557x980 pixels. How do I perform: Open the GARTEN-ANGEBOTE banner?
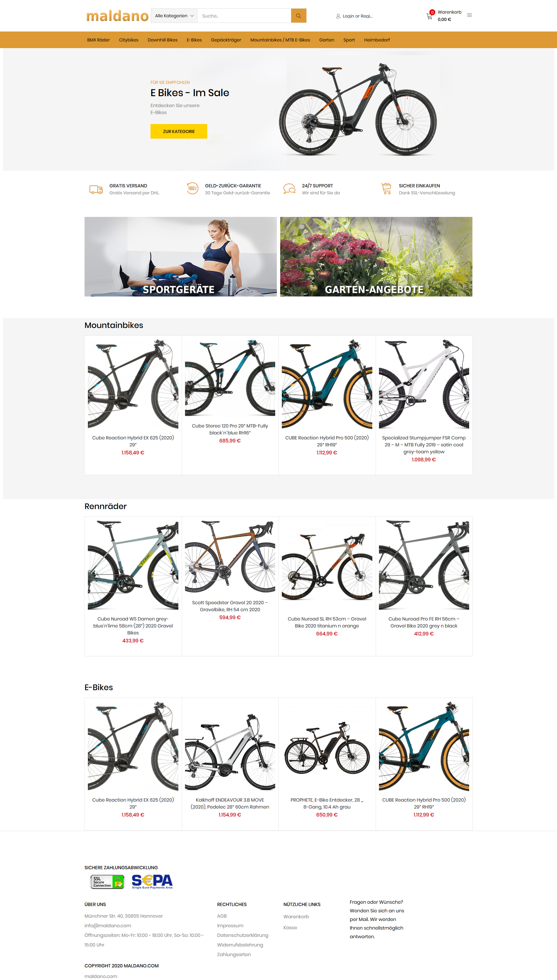(376, 256)
